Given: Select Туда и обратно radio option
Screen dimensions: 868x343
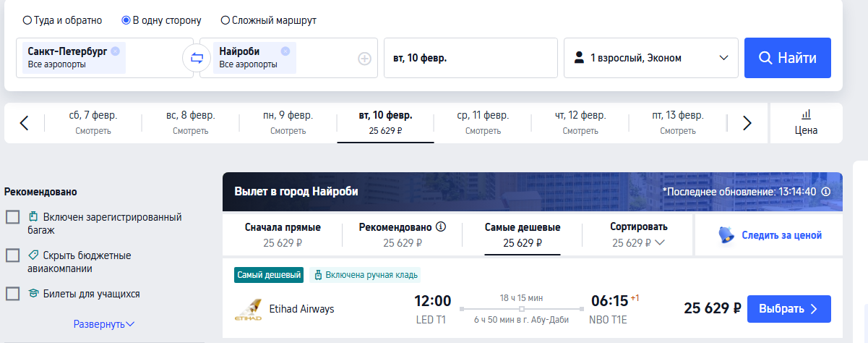Looking at the screenshot, I should click(x=27, y=20).
